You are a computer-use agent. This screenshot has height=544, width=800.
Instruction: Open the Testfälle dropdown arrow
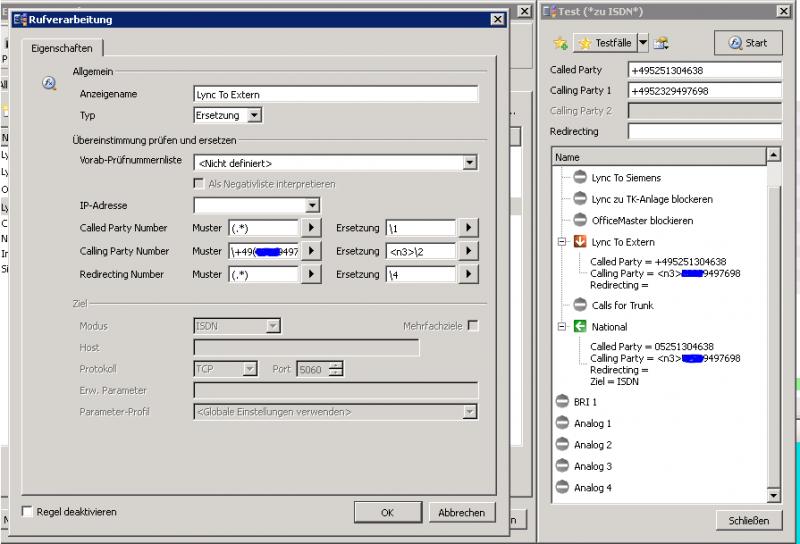pyautogui.click(x=643, y=43)
